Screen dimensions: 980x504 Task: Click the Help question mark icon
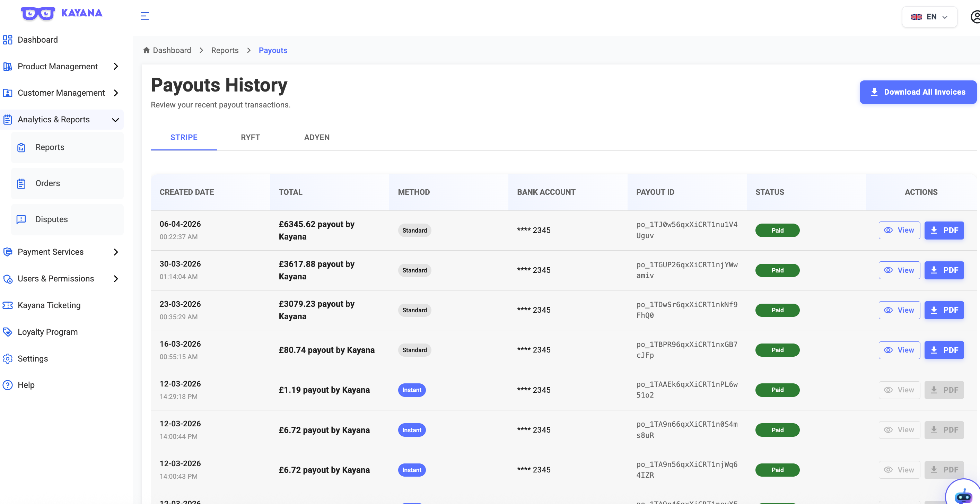tap(8, 385)
